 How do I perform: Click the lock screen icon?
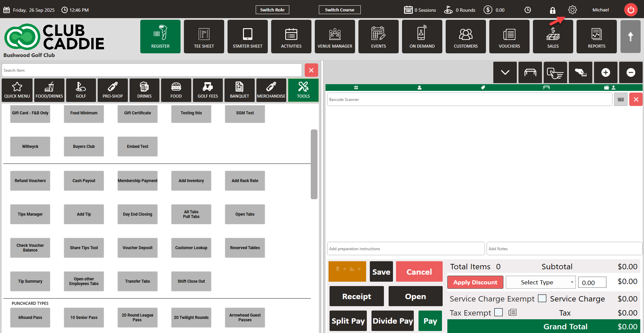(552, 10)
